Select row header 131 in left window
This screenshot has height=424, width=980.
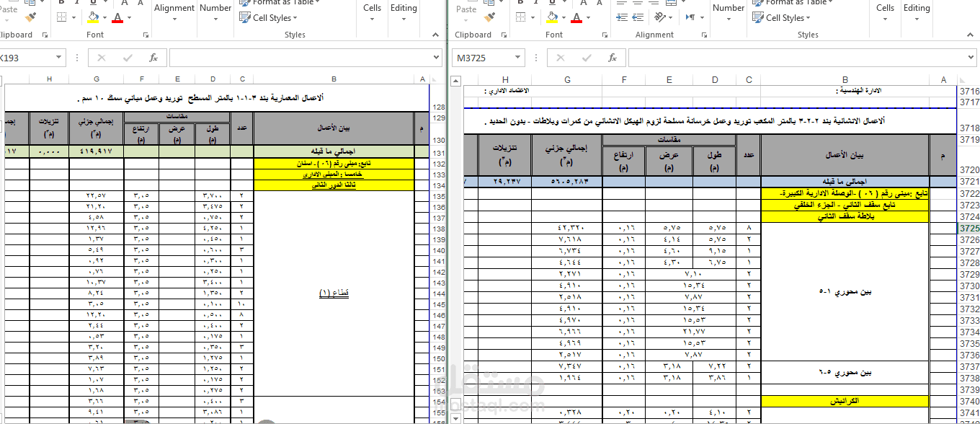(438, 152)
